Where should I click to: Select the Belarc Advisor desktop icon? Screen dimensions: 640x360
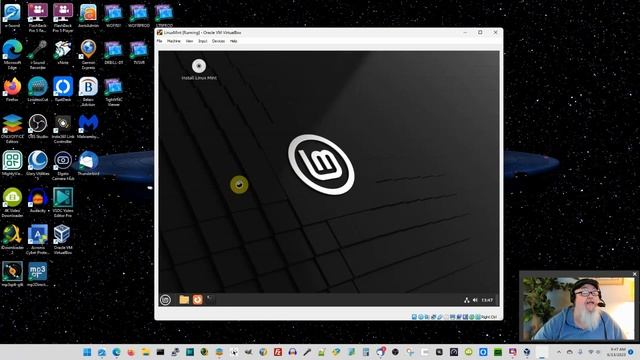point(88,92)
